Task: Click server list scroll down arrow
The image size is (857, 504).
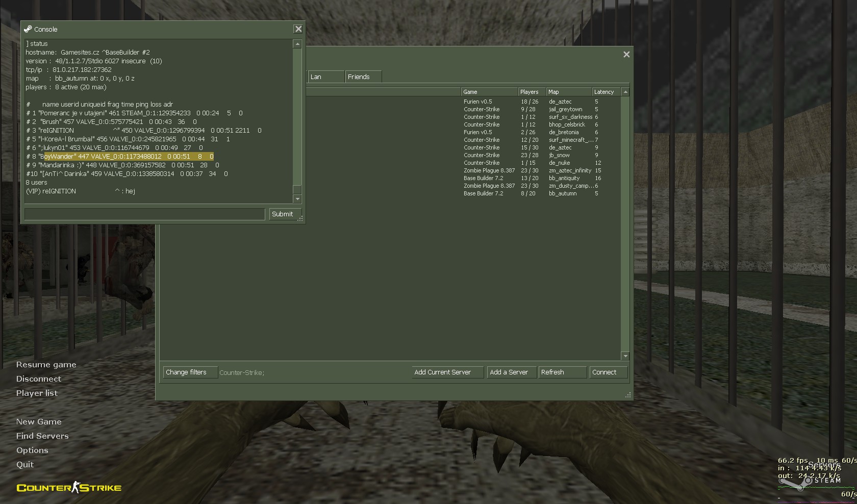Action: (625, 356)
